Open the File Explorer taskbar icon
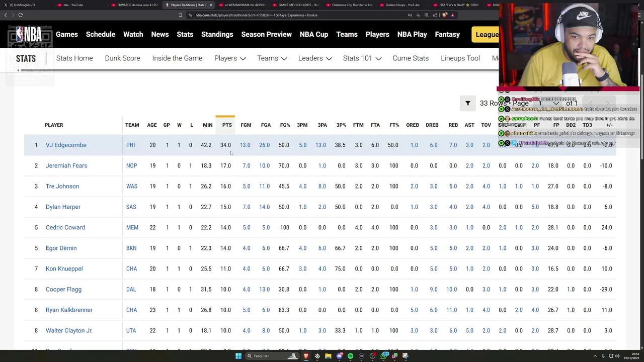 pos(328,356)
